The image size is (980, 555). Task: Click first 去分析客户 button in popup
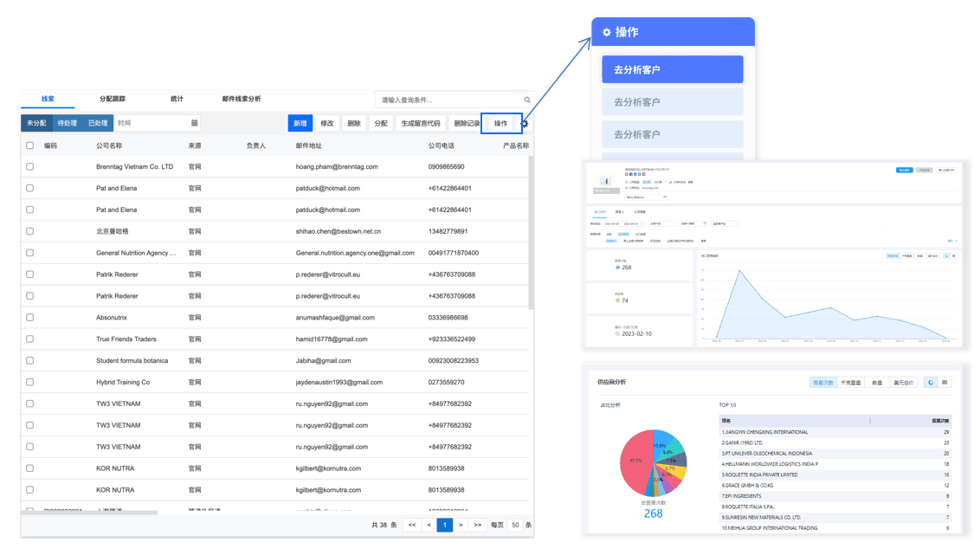coord(673,68)
